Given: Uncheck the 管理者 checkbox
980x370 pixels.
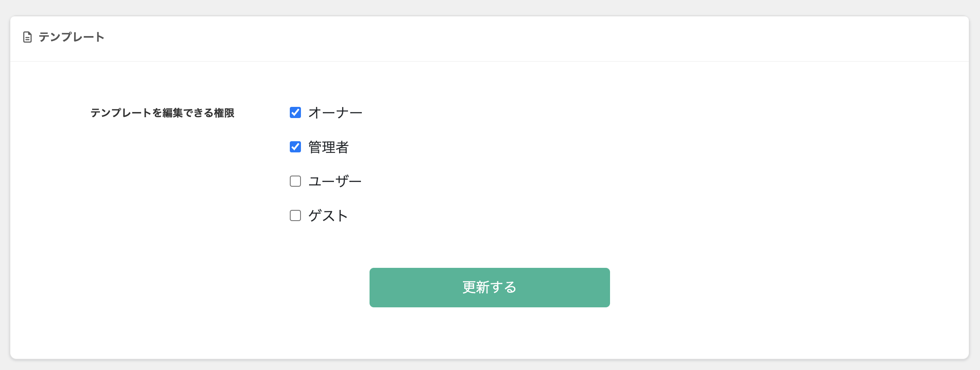Looking at the screenshot, I should click(x=295, y=147).
